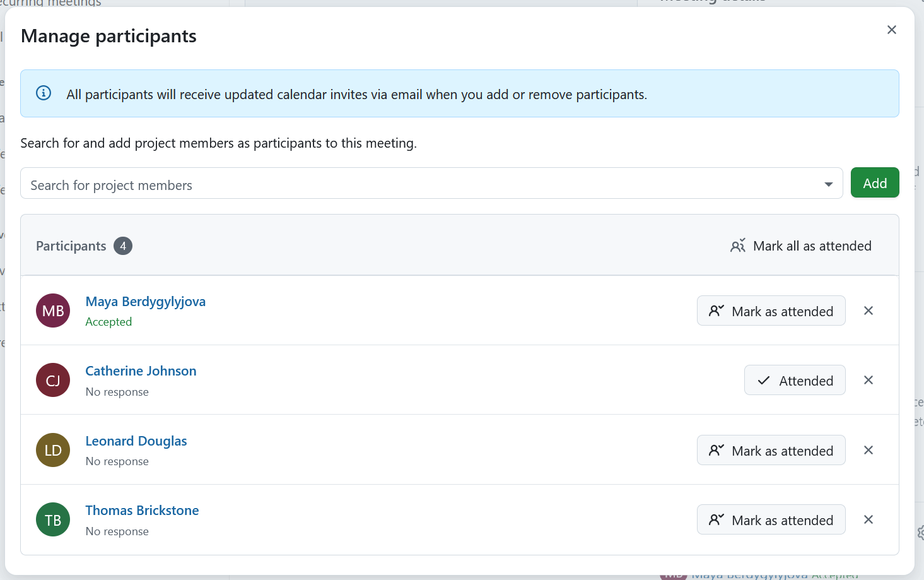Open Maya Berdygylyjova's profile link
The width and height of the screenshot is (924, 580).
pos(145,302)
